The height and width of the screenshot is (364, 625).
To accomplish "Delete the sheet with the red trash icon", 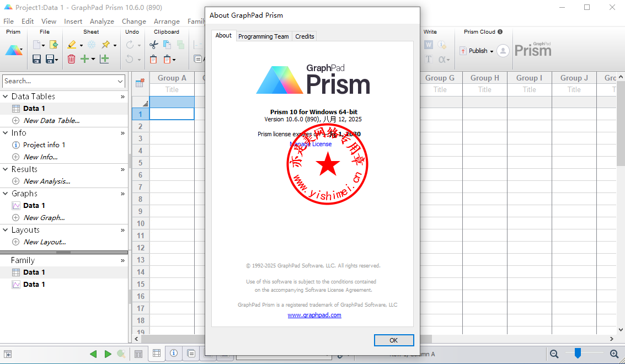I will tap(71, 59).
